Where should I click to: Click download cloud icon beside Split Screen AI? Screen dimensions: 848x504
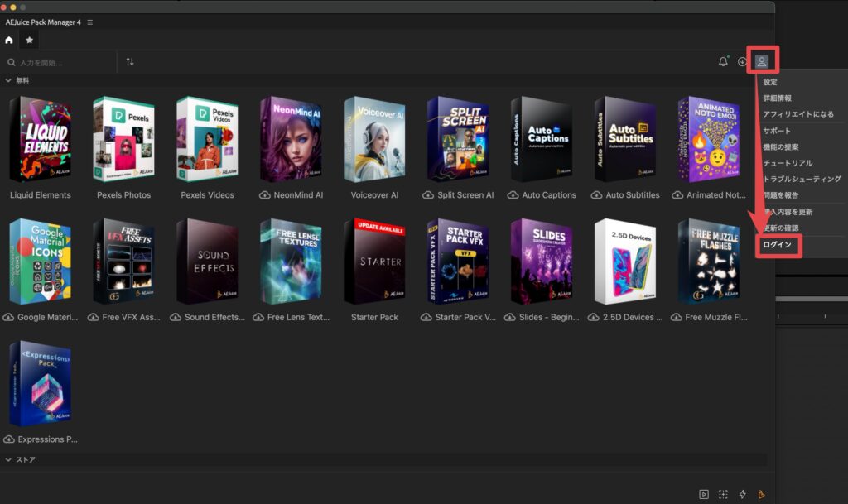tap(428, 195)
